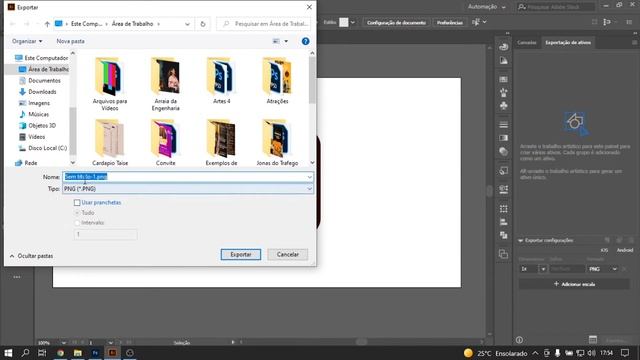Go back with the dialog's back arrow

pos(13,24)
